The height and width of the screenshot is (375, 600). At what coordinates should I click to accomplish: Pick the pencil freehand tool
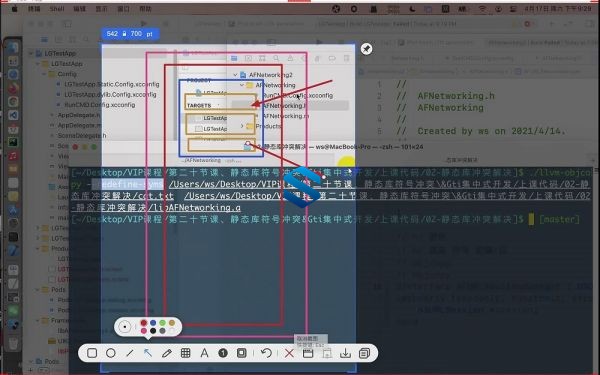(x=167, y=353)
